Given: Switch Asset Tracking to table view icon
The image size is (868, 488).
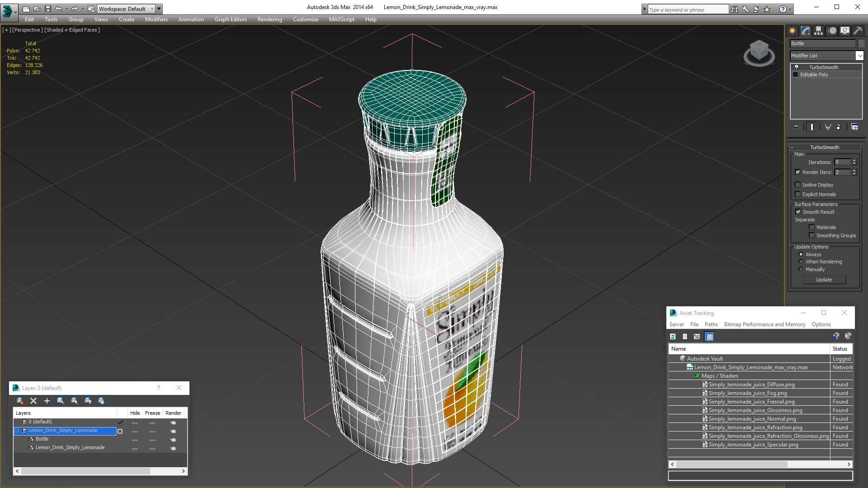Looking at the screenshot, I should coord(710,337).
